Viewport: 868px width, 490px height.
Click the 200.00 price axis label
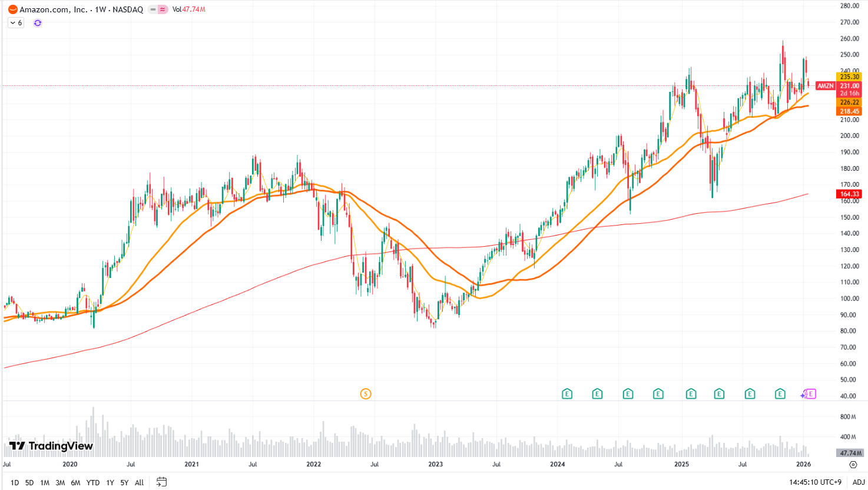[x=849, y=136]
